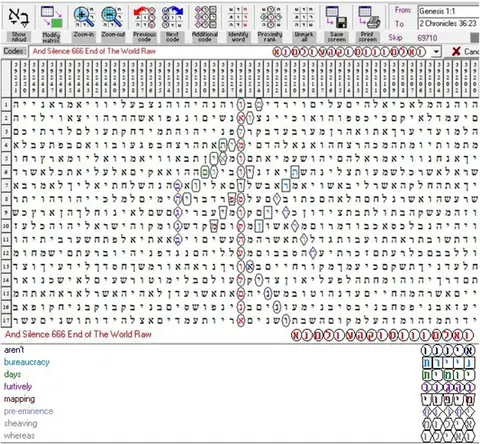The image size is (480, 444).
Task: Click the From field containing Genesis 1:1
Action: (x=449, y=11)
